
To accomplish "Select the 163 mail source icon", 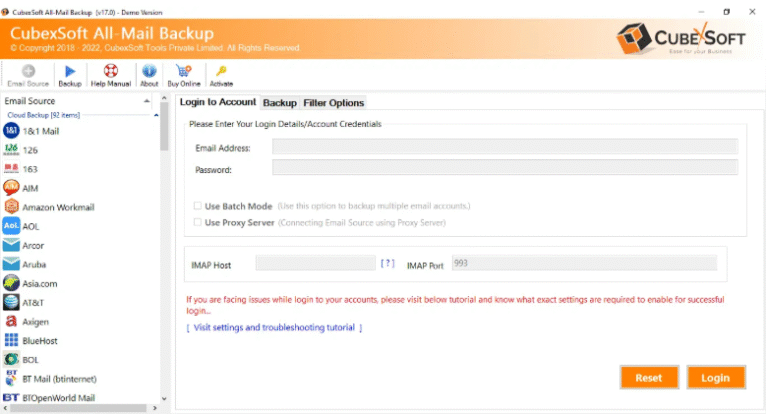I will tap(11, 169).
